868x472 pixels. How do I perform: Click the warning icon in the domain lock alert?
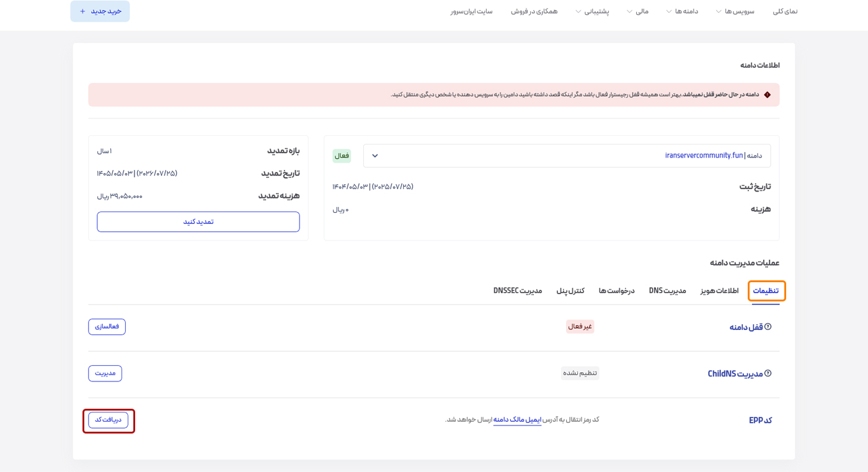click(768, 94)
